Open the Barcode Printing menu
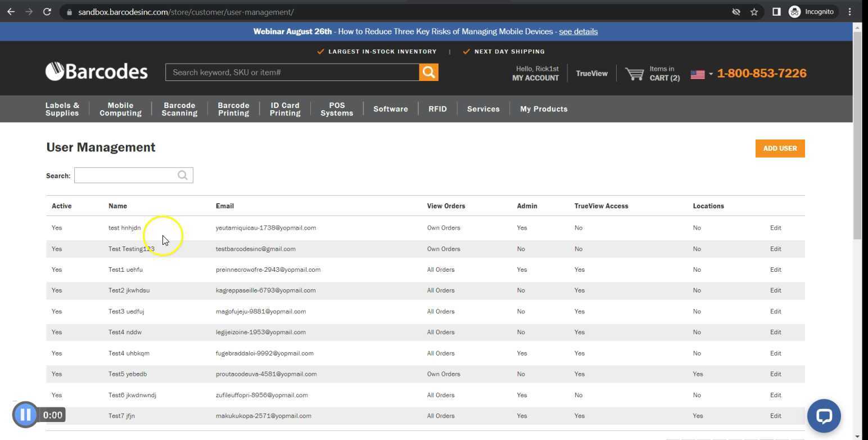 point(233,109)
